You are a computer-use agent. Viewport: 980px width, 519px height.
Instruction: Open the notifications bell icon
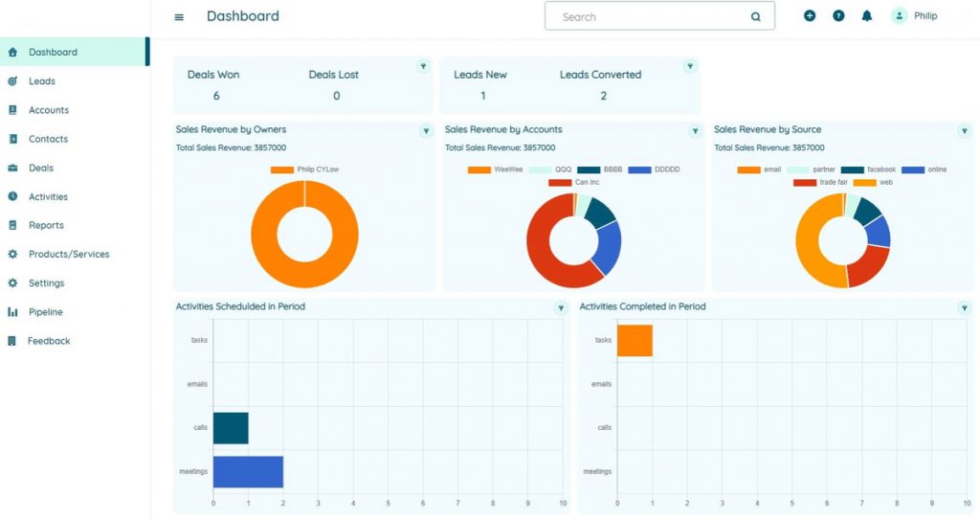click(x=867, y=16)
